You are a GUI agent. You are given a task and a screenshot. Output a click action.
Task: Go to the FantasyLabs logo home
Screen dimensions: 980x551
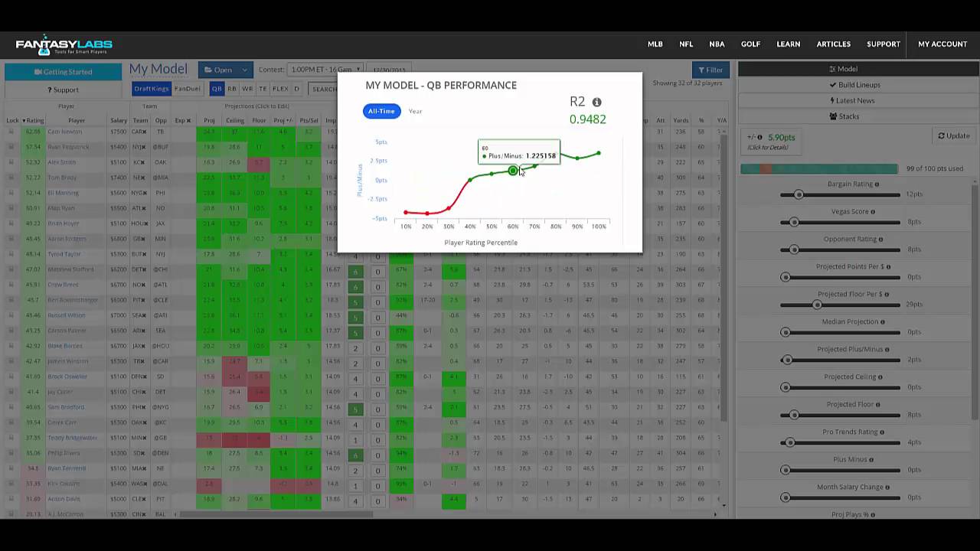click(64, 45)
